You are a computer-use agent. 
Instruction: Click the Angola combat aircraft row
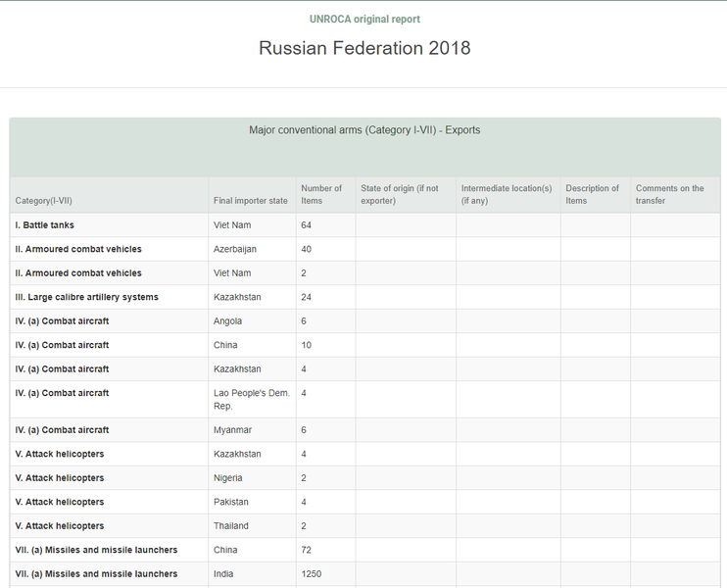(x=364, y=320)
